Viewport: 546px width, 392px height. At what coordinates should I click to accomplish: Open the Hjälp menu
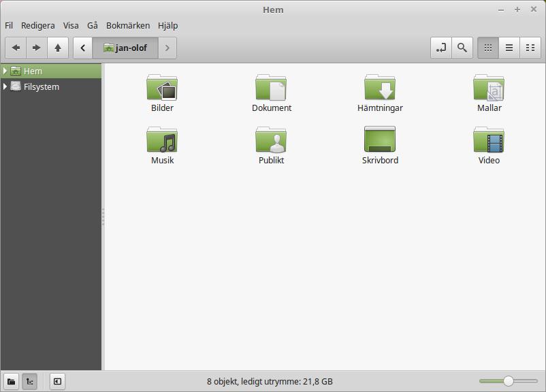point(168,26)
